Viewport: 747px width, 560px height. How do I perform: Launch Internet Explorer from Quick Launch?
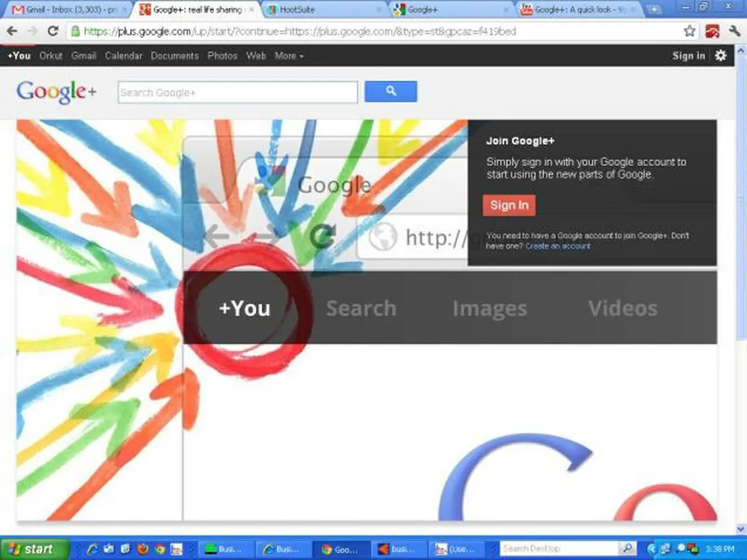[93, 549]
